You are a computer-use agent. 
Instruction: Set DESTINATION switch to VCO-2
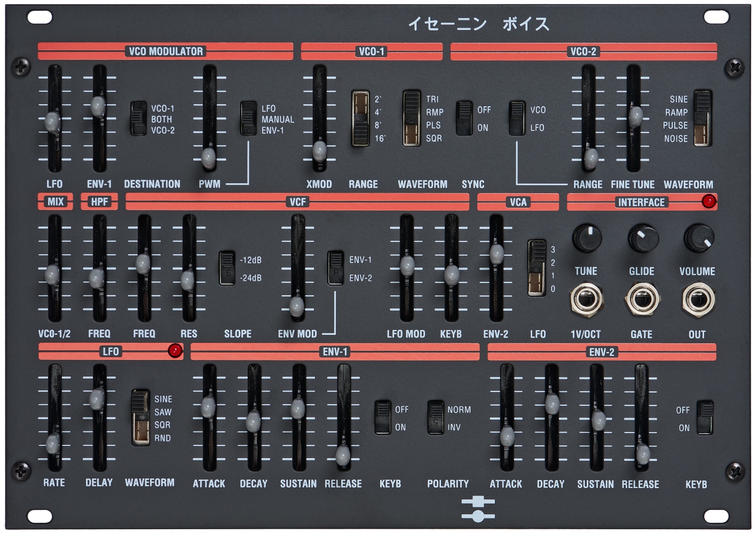tap(138, 130)
